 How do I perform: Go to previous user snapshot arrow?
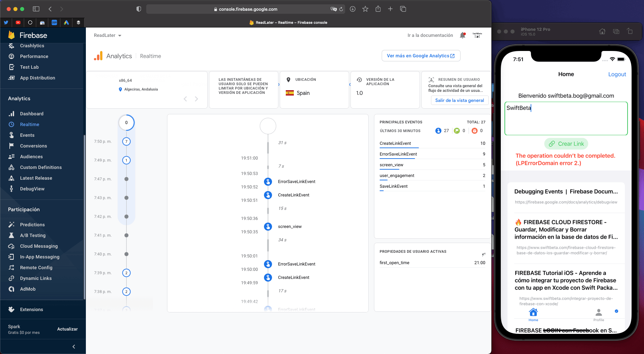(185, 99)
